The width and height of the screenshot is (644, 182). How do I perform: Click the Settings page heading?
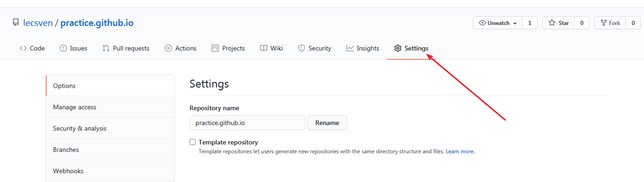tap(209, 84)
